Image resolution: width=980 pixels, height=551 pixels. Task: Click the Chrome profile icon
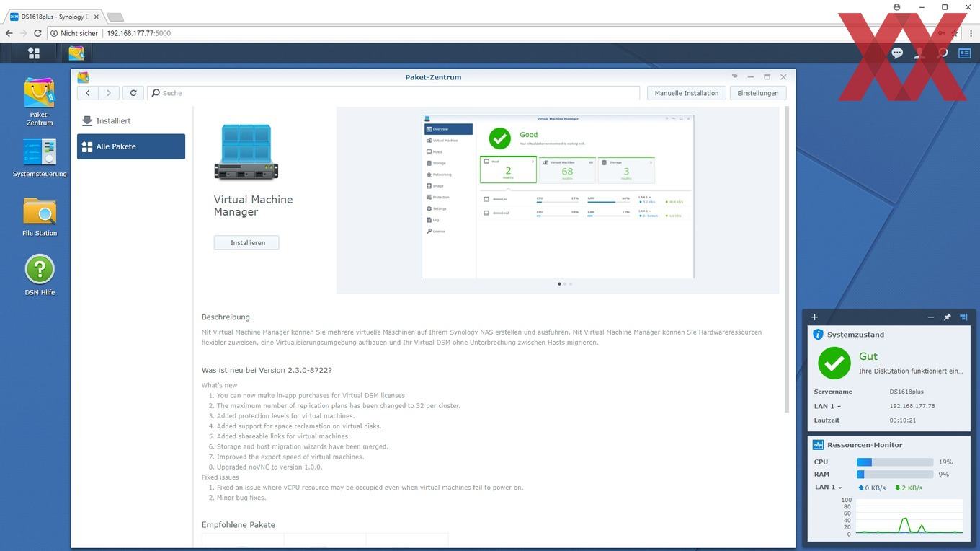(896, 7)
